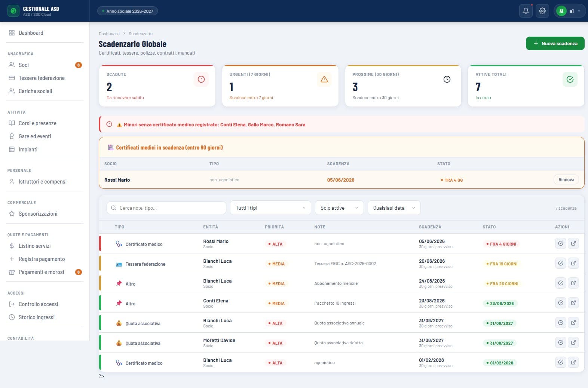Viewport: 588px width, 388px height.
Task: Click Tessera FIGC n. ASC-2025-0002 note
Action: pos(345,264)
